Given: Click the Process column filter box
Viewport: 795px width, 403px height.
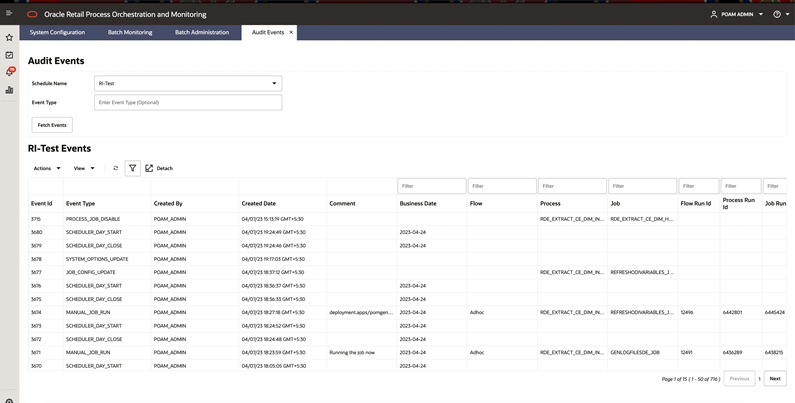Looking at the screenshot, I should [572, 186].
